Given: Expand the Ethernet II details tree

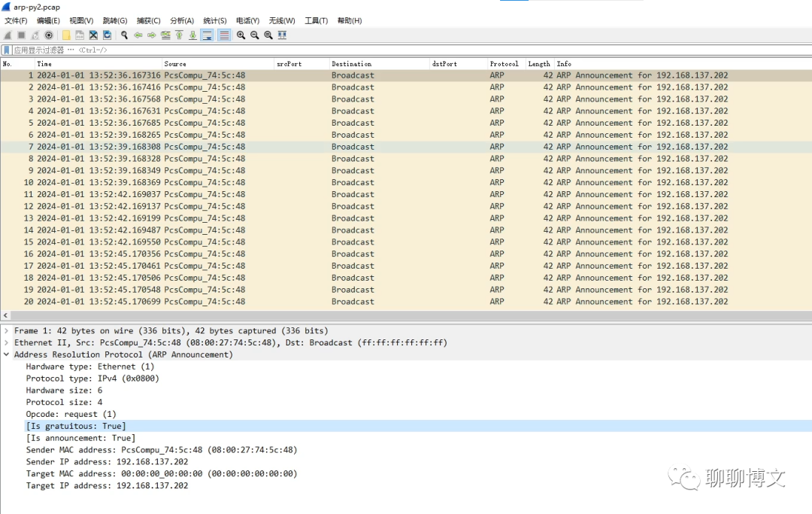Looking at the screenshot, I should (x=6, y=342).
